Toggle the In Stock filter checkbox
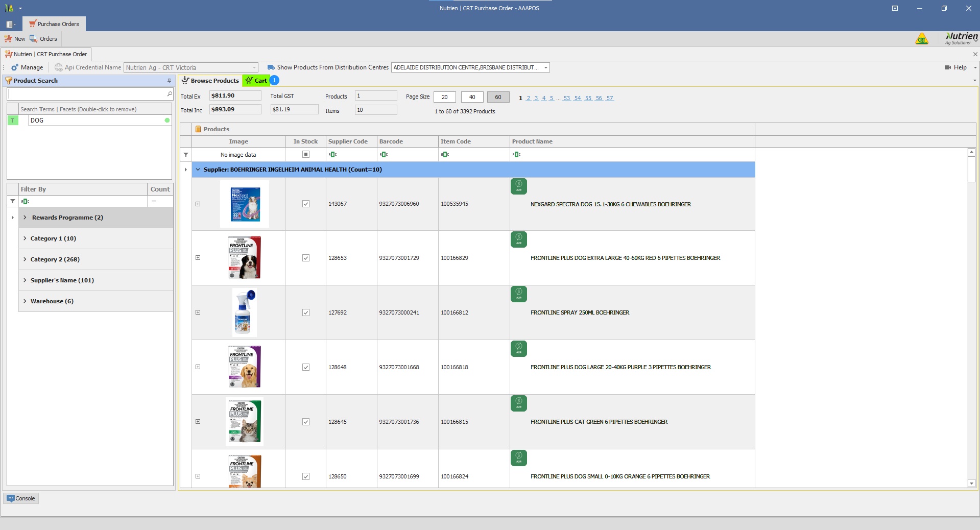The height and width of the screenshot is (530, 980). click(306, 154)
